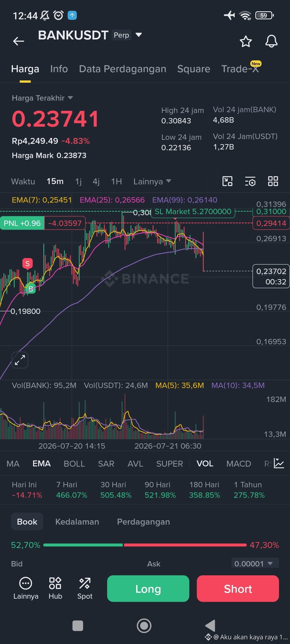Toggle MACD sub-indicator

coord(239,464)
